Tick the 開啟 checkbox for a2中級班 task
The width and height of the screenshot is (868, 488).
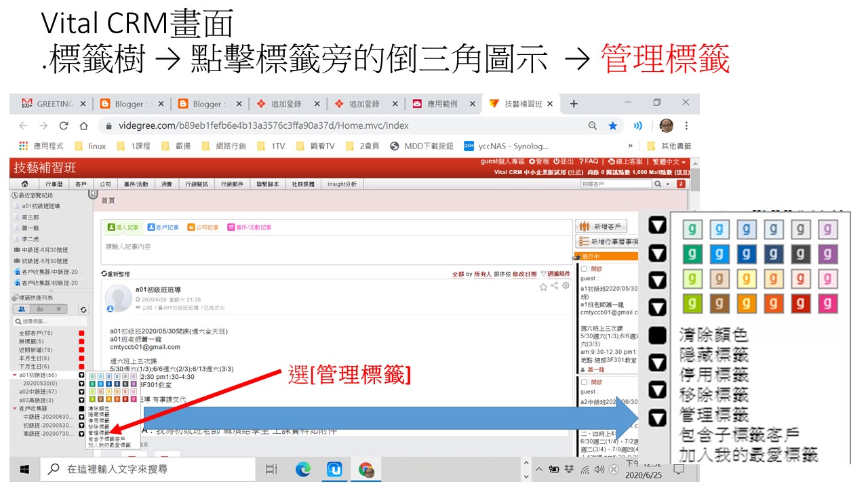pos(584,382)
